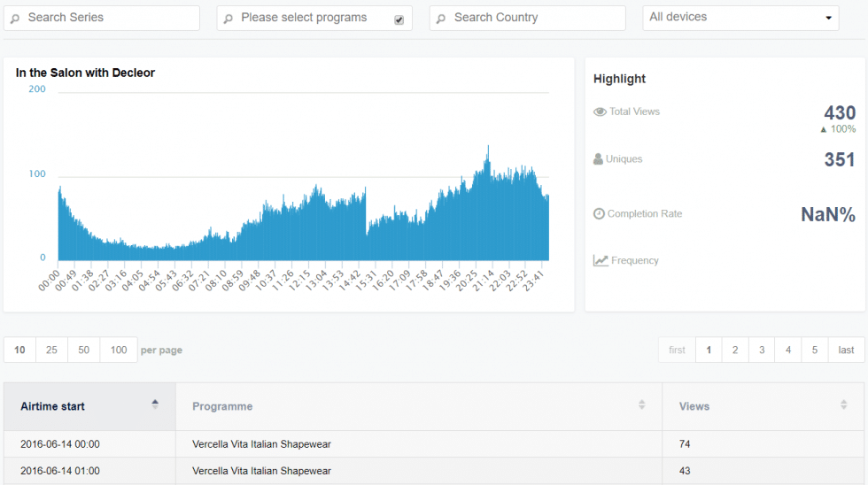Click the line chart icon beside Frequency
Image resolution: width=868 pixels, height=485 pixels.
pyautogui.click(x=601, y=261)
